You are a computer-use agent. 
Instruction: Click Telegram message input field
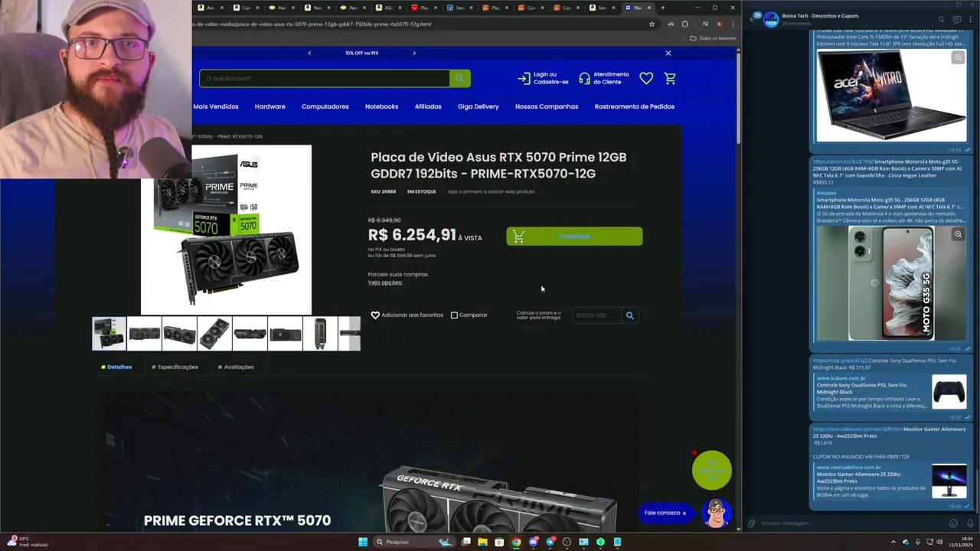click(850, 523)
